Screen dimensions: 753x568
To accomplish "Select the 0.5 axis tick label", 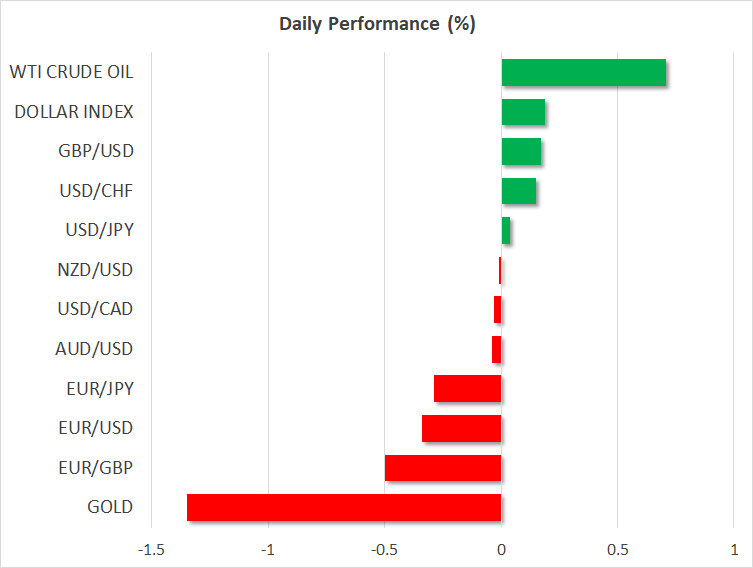I will [x=617, y=550].
